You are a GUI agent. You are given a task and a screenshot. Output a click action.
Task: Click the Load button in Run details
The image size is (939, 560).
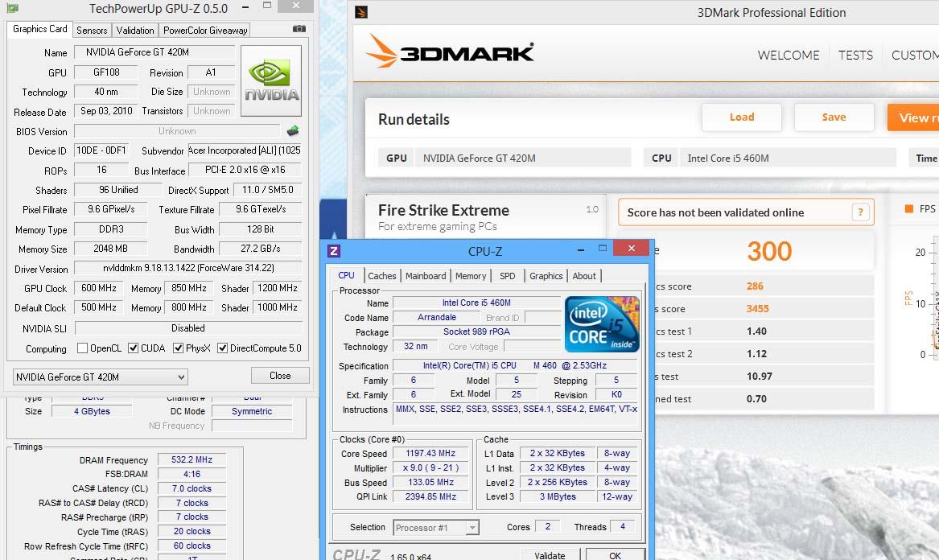pyautogui.click(x=741, y=117)
